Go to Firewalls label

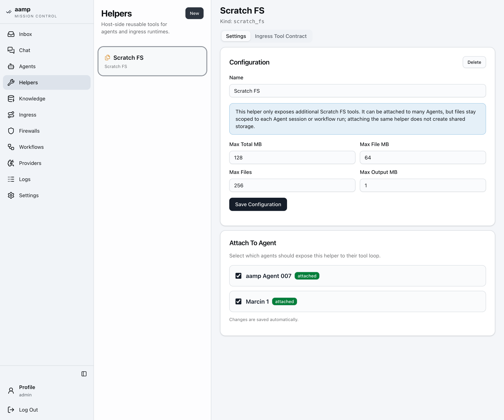[29, 131]
